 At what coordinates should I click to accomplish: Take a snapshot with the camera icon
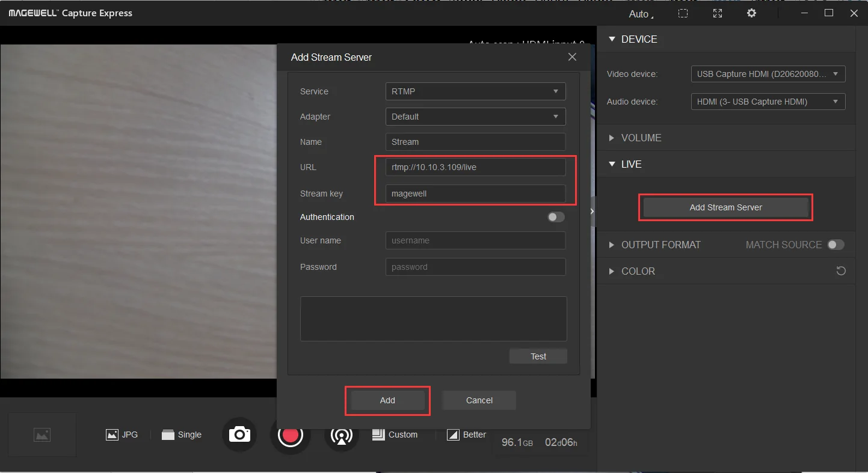tap(239, 435)
